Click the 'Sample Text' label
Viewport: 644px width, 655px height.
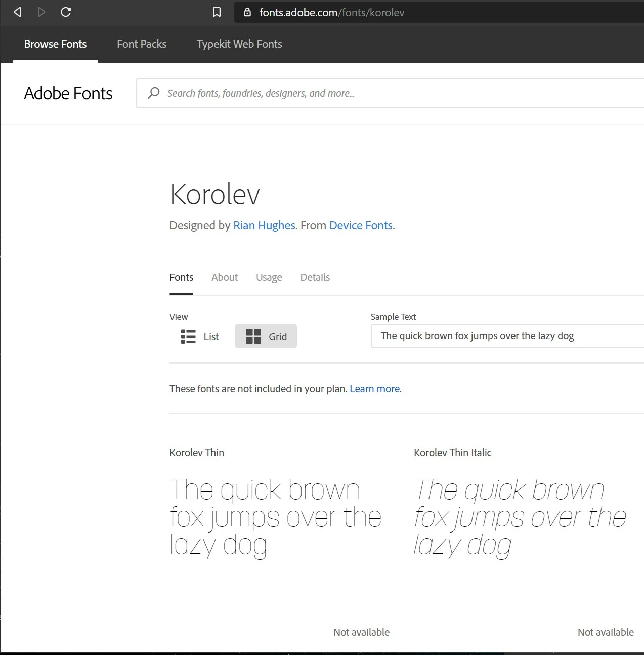[393, 317]
